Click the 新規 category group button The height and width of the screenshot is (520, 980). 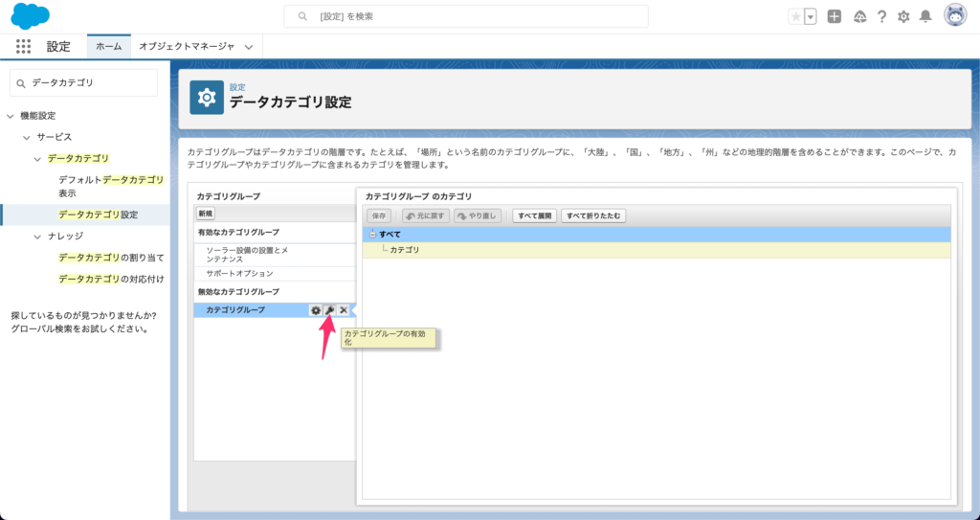206,213
